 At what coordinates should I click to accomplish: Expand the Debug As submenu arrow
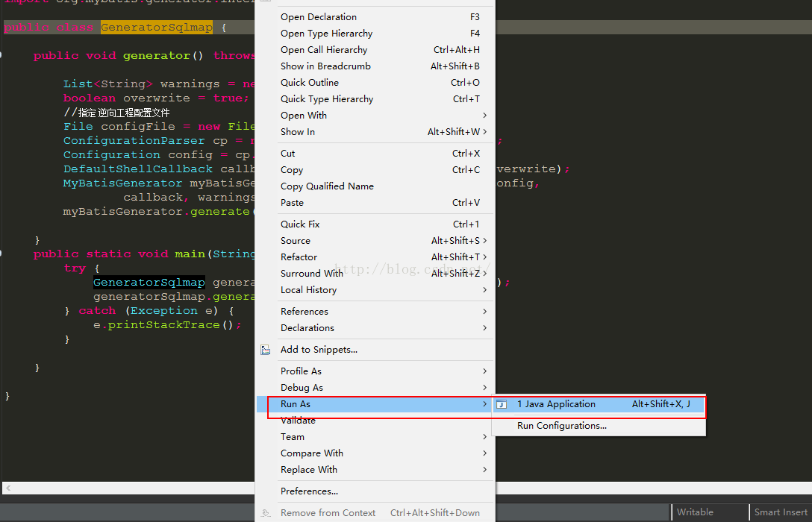pyautogui.click(x=484, y=388)
